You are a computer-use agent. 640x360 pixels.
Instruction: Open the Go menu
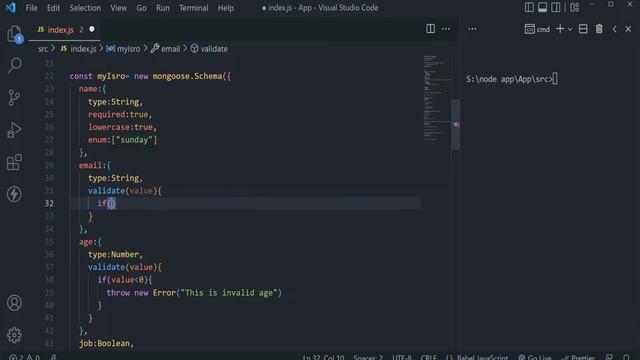[141, 8]
